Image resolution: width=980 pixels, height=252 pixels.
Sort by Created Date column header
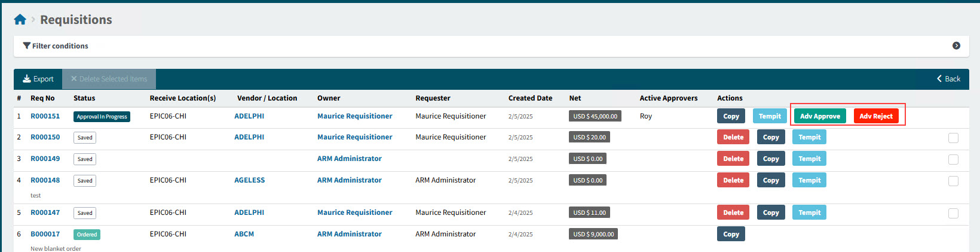(x=530, y=98)
